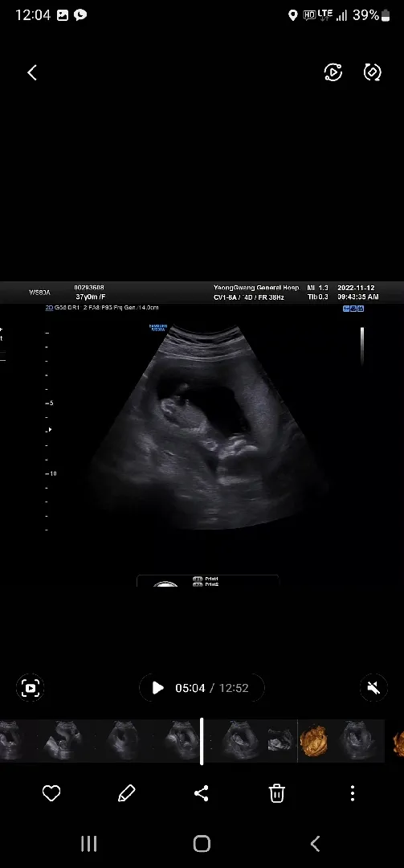The image size is (404, 868).
Task: Mark the video as favorite with the heart icon
Action: pos(51,794)
